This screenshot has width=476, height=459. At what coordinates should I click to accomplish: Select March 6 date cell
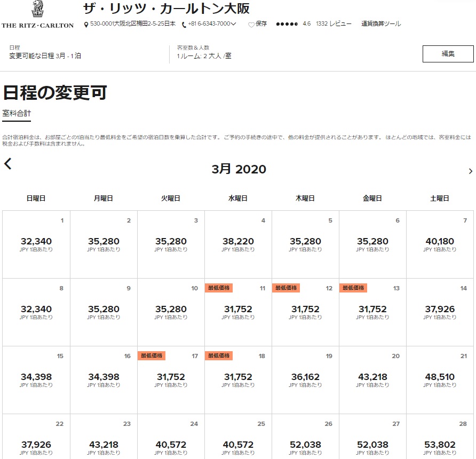(372, 244)
